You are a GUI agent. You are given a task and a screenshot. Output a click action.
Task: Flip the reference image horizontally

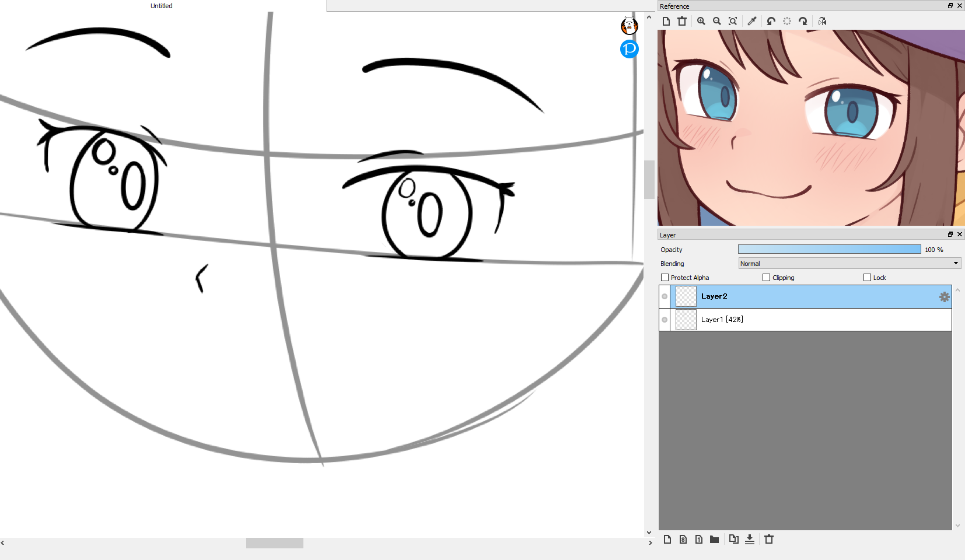(x=822, y=22)
